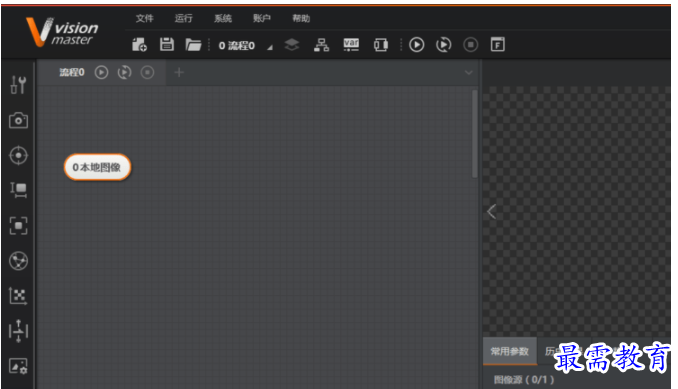Open the calibration checkerboard tools icon

click(x=18, y=296)
